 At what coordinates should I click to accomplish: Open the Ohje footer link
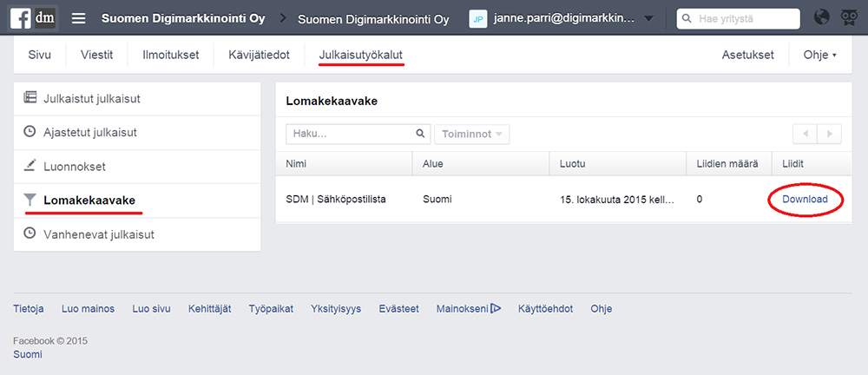602,308
